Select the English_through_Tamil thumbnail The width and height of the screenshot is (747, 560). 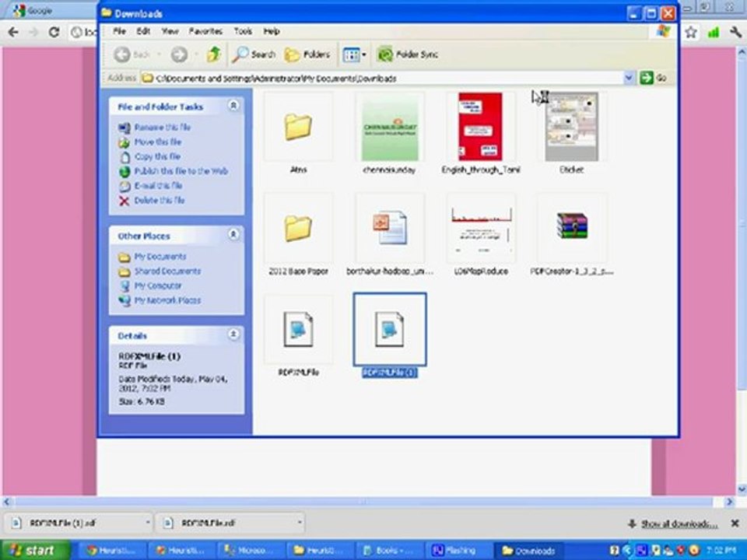tap(480, 127)
